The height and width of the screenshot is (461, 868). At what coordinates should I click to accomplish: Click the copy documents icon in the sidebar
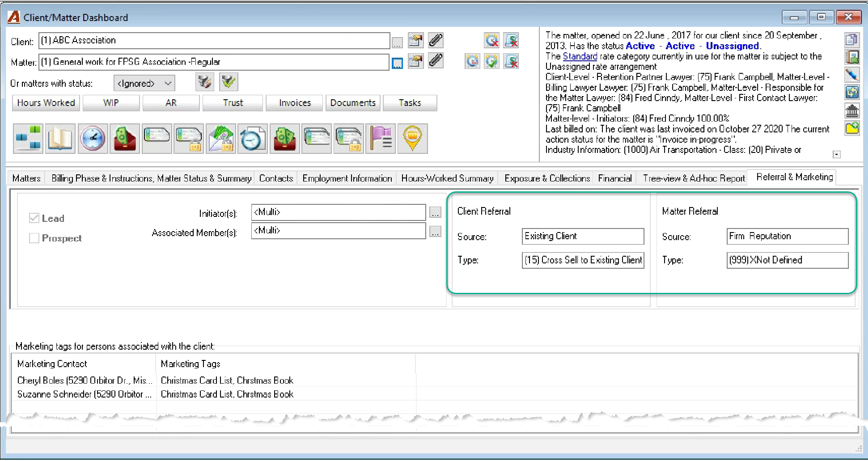852,40
